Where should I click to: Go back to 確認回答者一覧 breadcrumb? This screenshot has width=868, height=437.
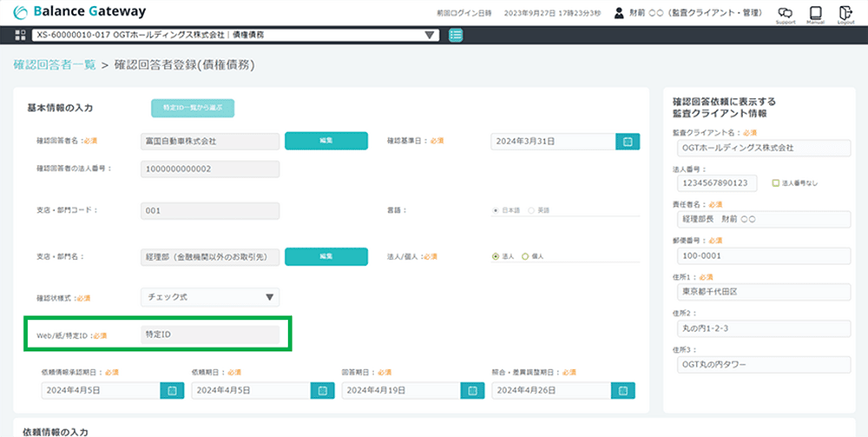[54, 65]
